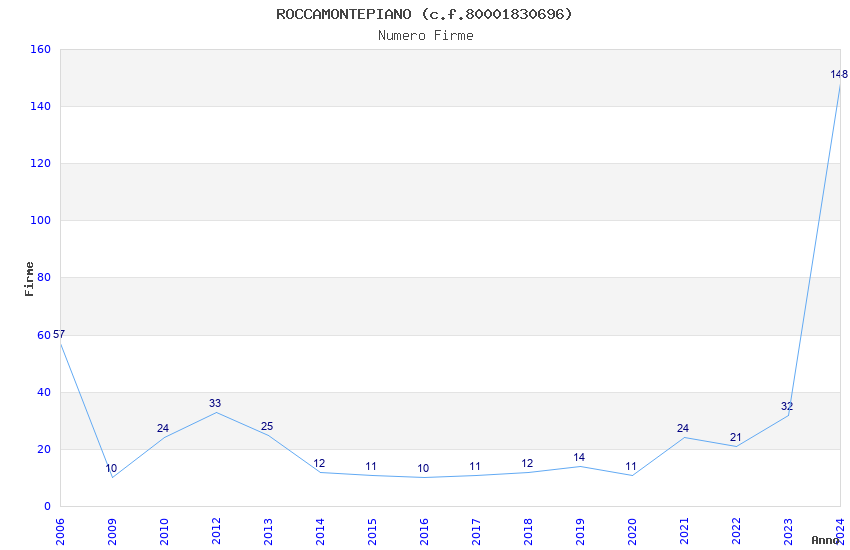Click the x-axis year label 2018

(x=529, y=532)
